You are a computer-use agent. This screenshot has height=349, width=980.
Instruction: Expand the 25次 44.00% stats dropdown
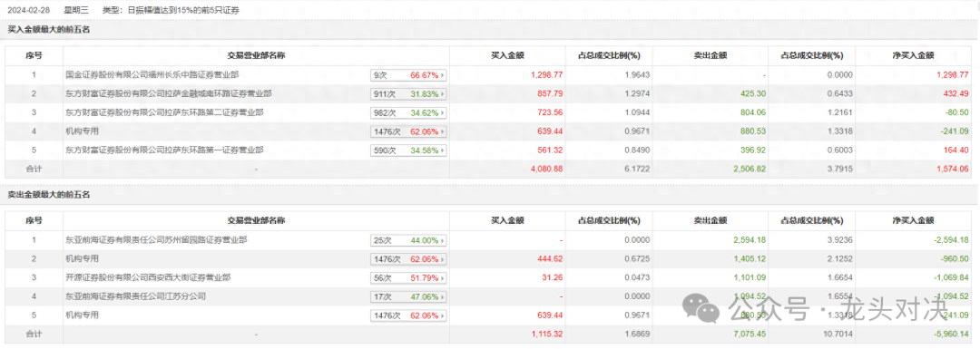[x=408, y=239]
